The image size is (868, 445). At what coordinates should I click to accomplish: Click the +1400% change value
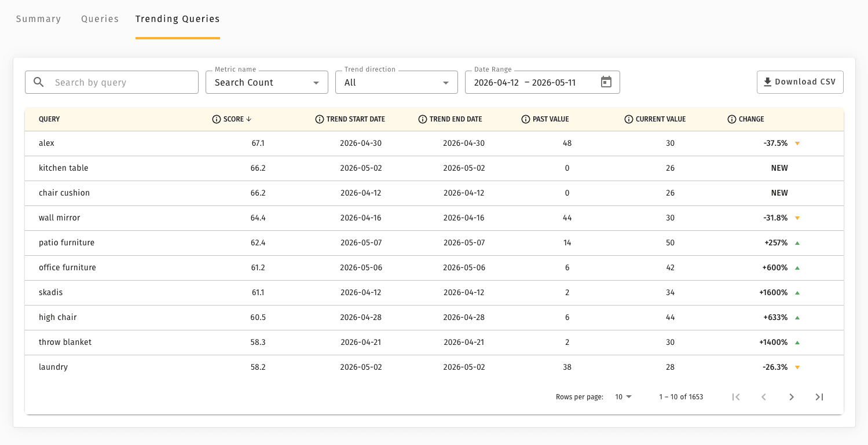[774, 342]
